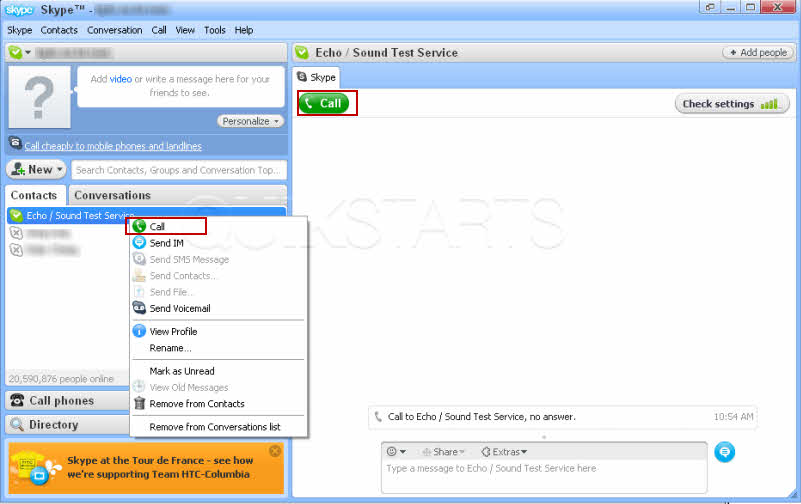Expand the online status dropdown arrow
This screenshot has width=801, height=504.
(28, 52)
